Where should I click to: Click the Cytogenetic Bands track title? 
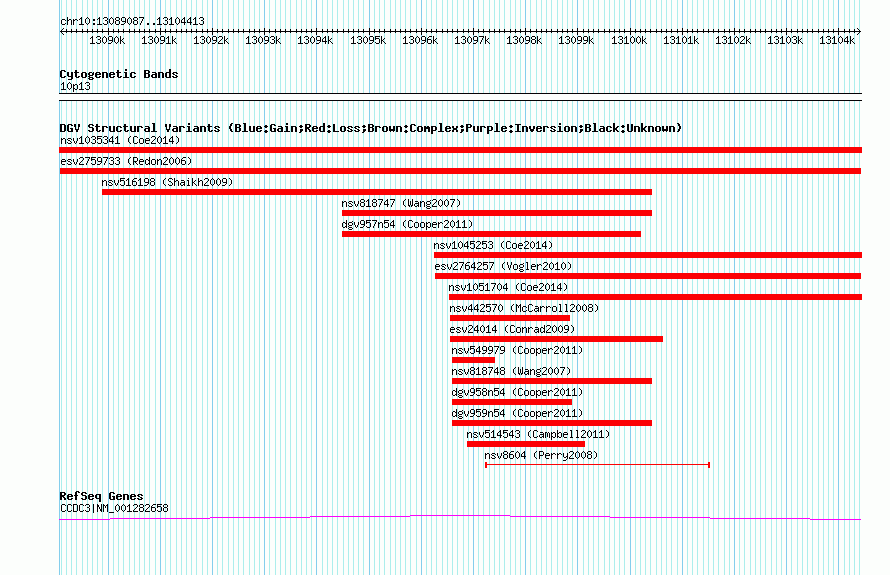pyautogui.click(x=119, y=74)
